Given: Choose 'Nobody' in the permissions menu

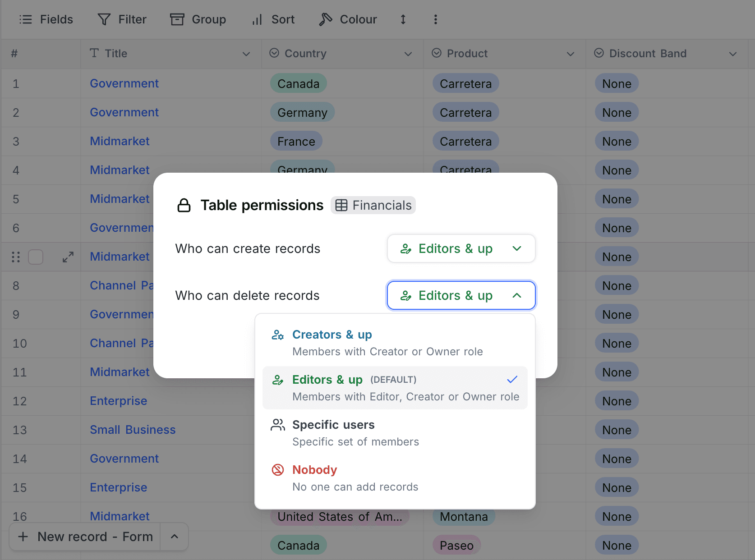Looking at the screenshot, I should pos(314,469).
